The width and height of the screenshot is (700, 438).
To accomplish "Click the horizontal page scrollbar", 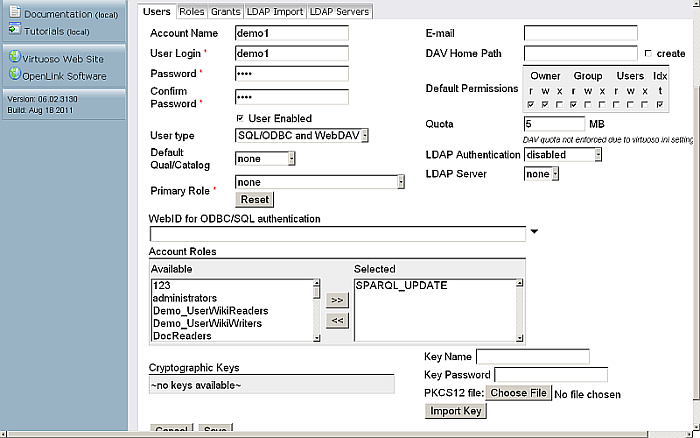I will coord(346,434).
